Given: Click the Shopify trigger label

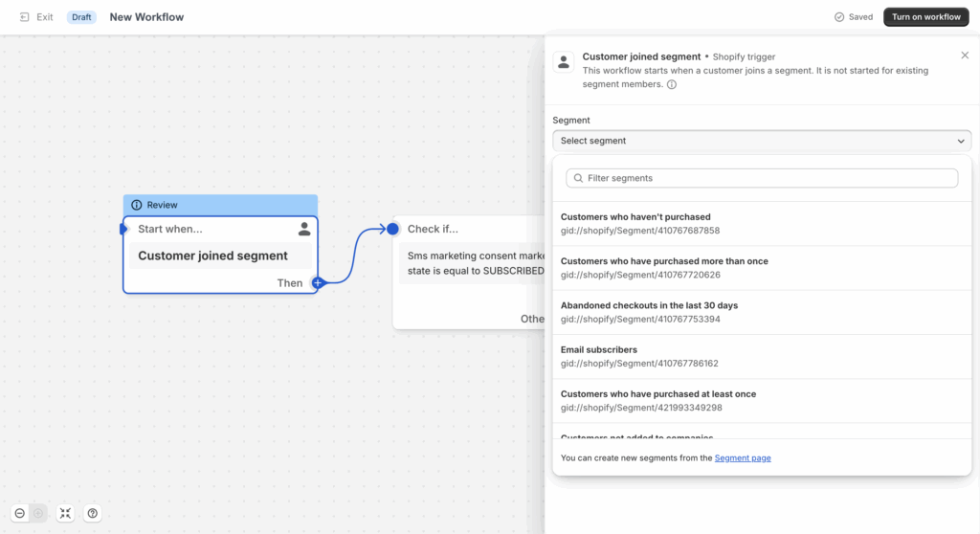Looking at the screenshot, I should 744,56.
